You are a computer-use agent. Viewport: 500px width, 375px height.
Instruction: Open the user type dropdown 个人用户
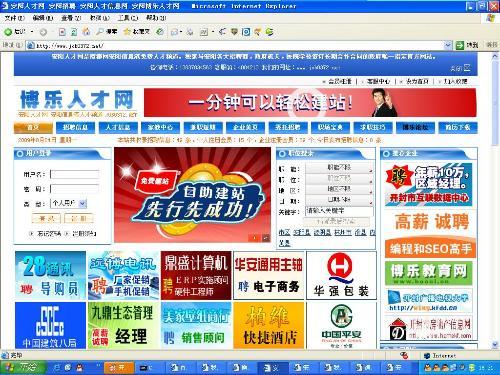point(68,203)
